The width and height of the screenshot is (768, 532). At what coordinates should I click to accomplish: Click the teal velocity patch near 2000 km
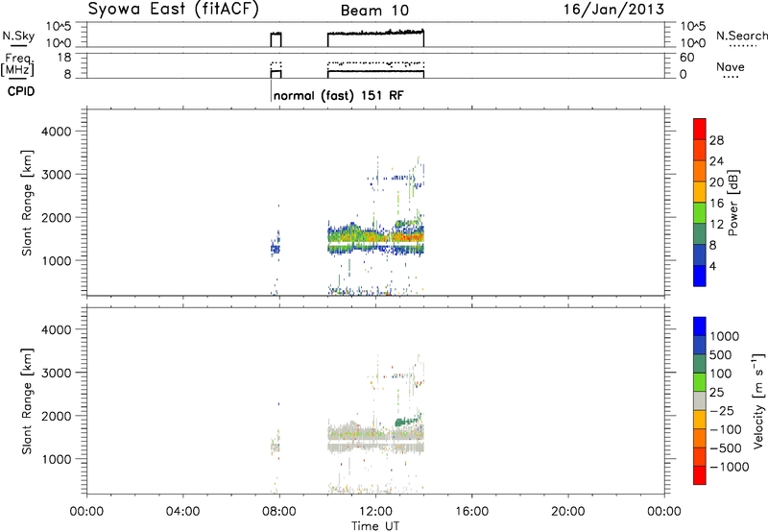406,422
